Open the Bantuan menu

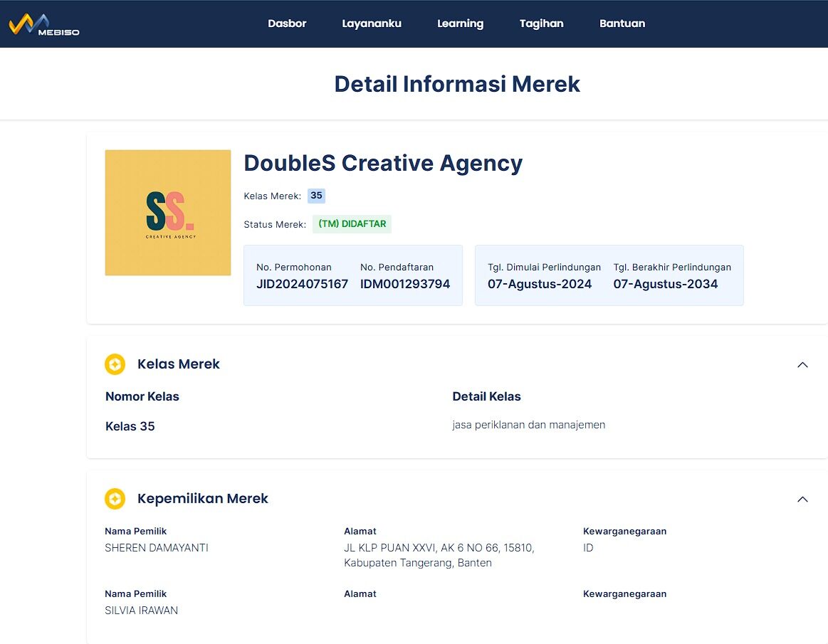coord(622,23)
